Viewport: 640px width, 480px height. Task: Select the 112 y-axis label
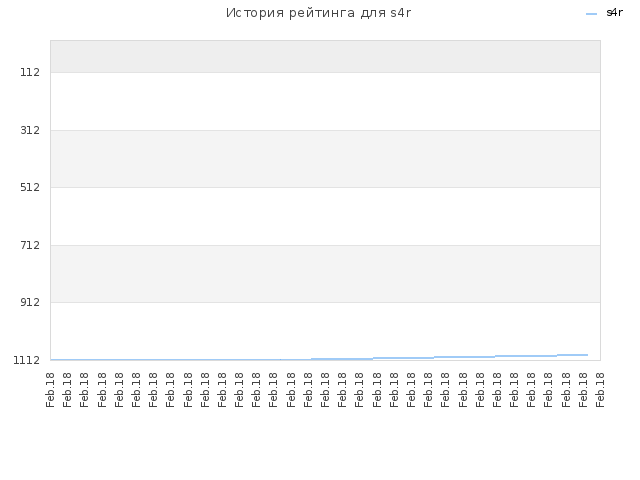tap(30, 72)
